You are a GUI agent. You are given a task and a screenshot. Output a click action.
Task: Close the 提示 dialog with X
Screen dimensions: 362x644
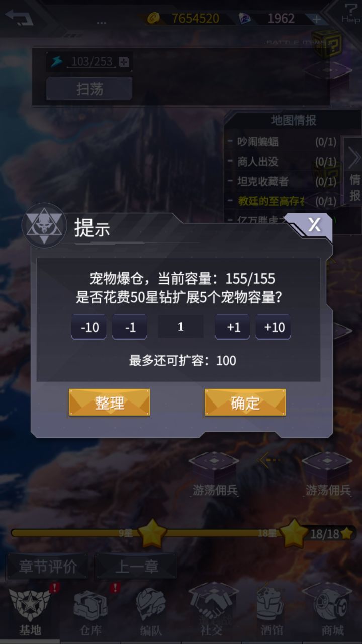pyautogui.click(x=314, y=225)
